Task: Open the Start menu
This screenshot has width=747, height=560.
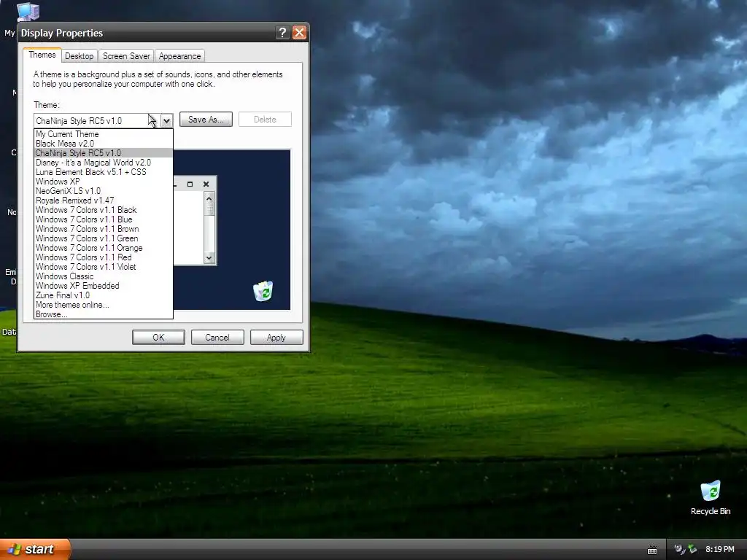Action: [x=35, y=549]
